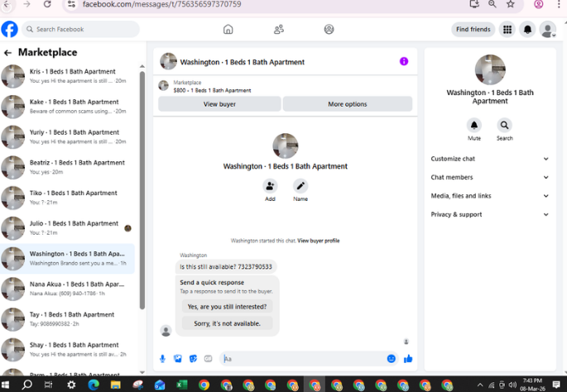
Task: Open Shay conversation
Action: pyautogui.click(x=67, y=349)
